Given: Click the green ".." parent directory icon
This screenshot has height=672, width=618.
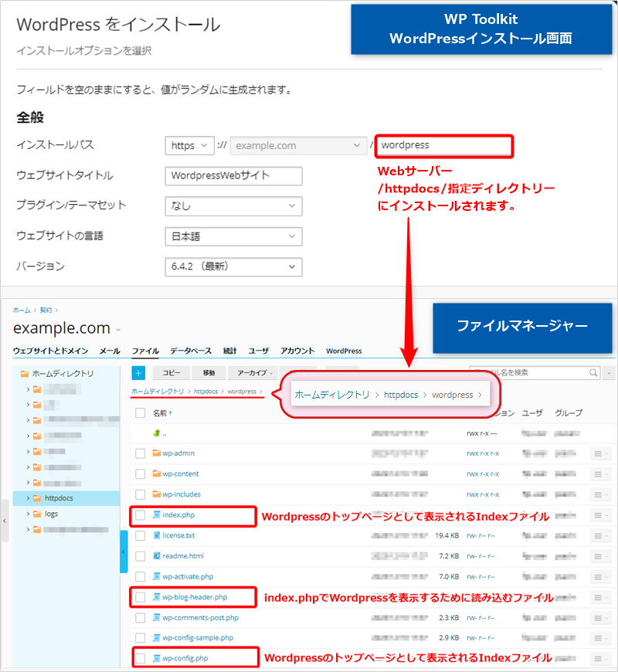Looking at the screenshot, I should [x=156, y=434].
